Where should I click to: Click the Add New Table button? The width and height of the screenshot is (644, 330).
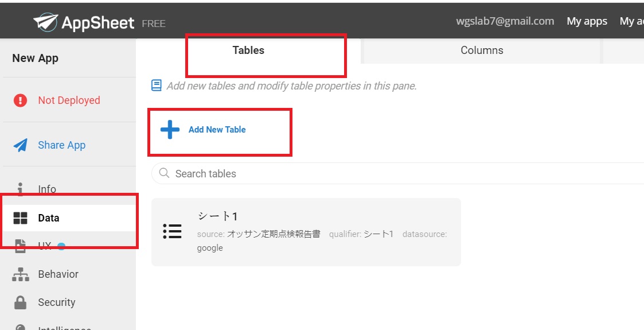tap(204, 130)
